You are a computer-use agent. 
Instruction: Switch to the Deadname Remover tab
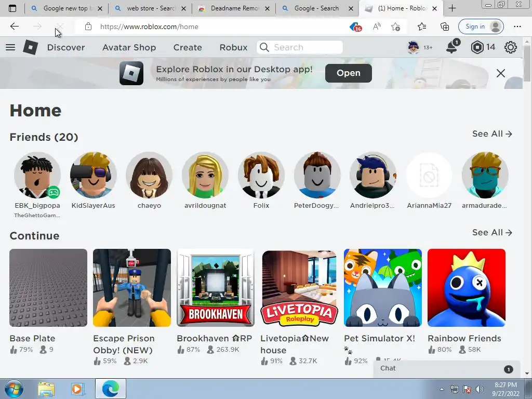233,8
